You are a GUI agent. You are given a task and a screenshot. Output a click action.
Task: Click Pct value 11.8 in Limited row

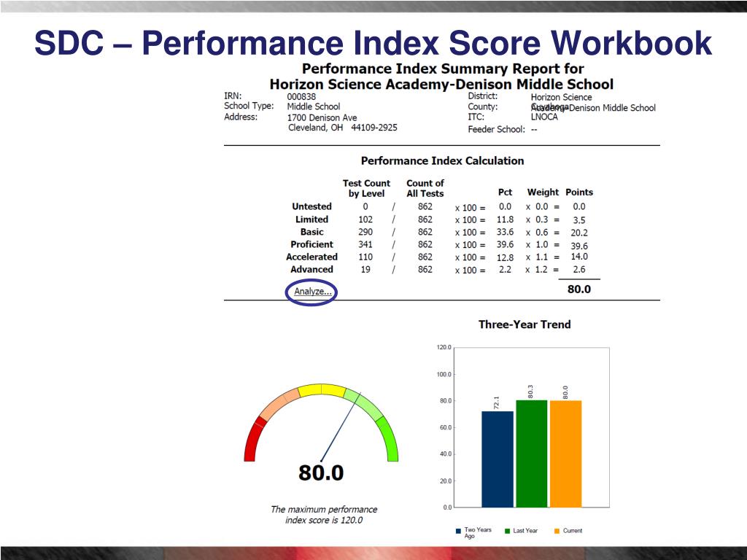point(505,219)
